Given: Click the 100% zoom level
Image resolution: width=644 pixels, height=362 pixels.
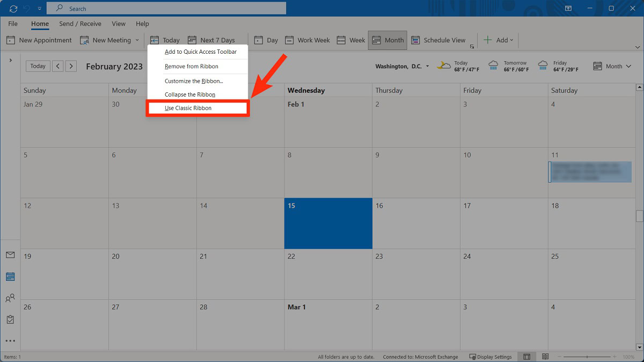Looking at the screenshot, I should (628, 357).
